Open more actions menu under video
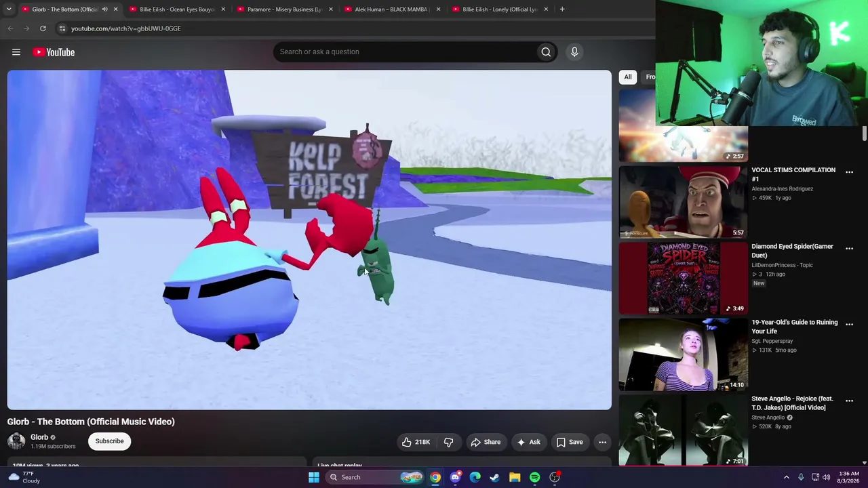Image resolution: width=868 pixels, height=488 pixels. pyautogui.click(x=602, y=442)
